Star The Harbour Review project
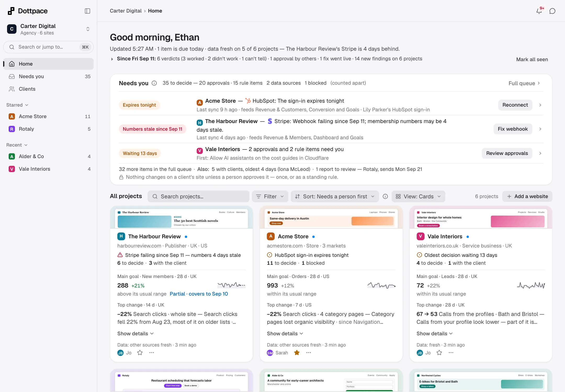The width and height of the screenshot is (565, 392). tap(140, 353)
